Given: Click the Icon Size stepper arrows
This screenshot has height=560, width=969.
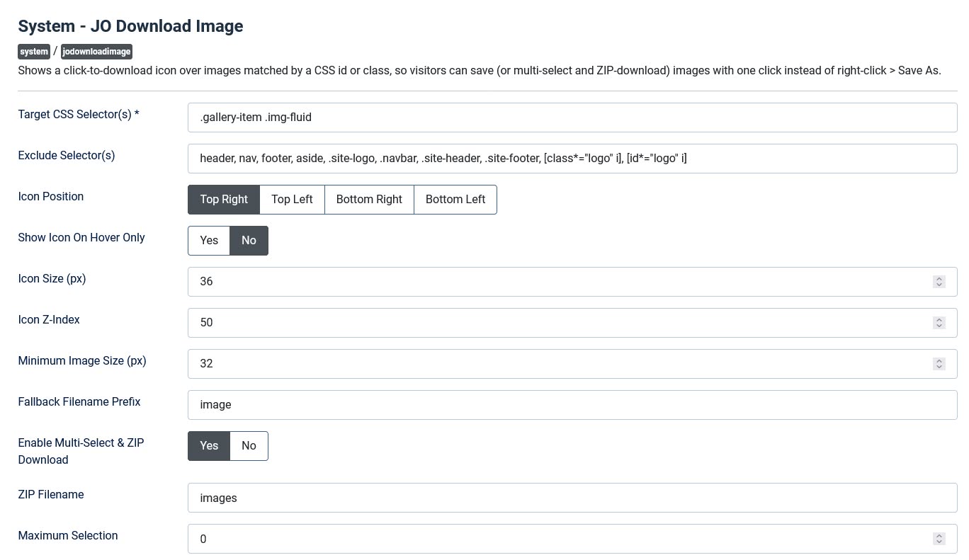Looking at the screenshot, I should [x=939, y=282].
